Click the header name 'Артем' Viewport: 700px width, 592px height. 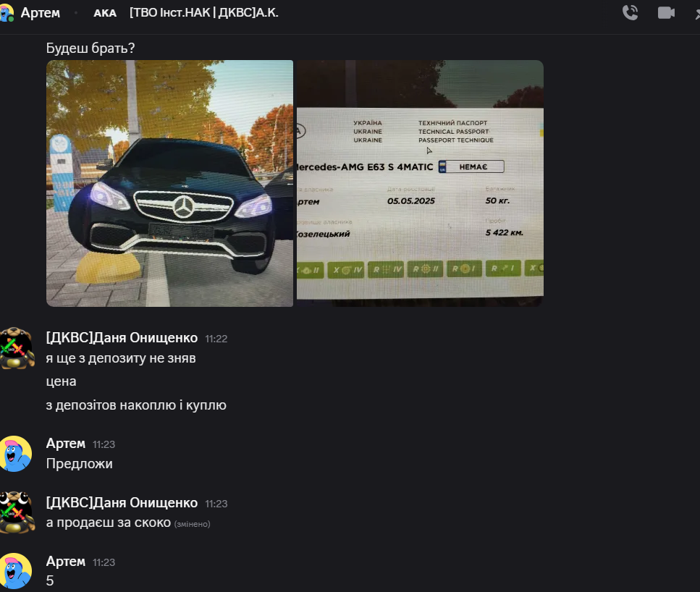(41, 13)
